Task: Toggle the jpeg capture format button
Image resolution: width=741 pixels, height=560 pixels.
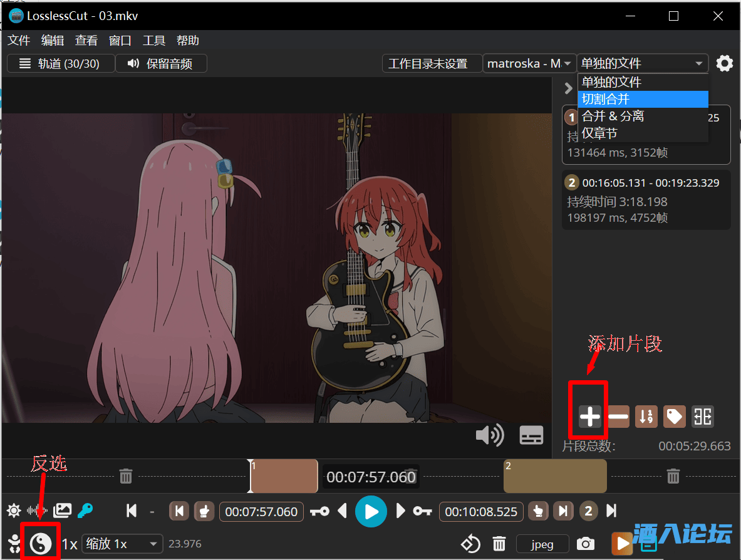Action: (542, 544)
